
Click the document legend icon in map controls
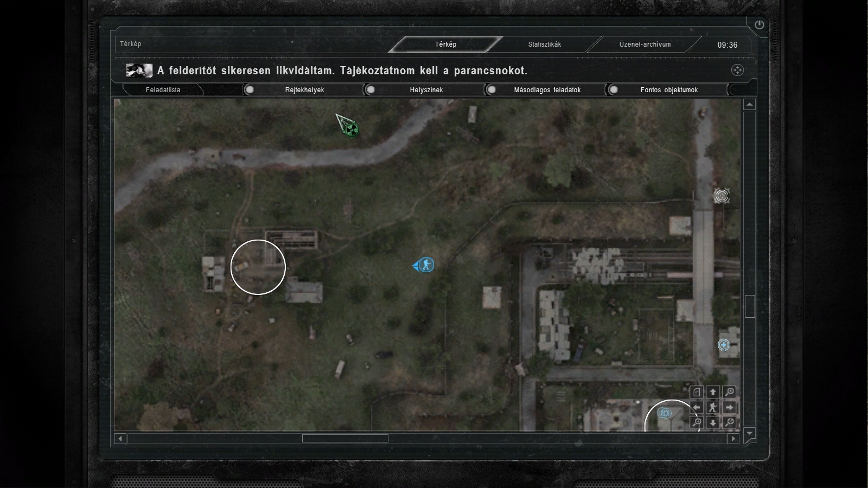[697, 391]
